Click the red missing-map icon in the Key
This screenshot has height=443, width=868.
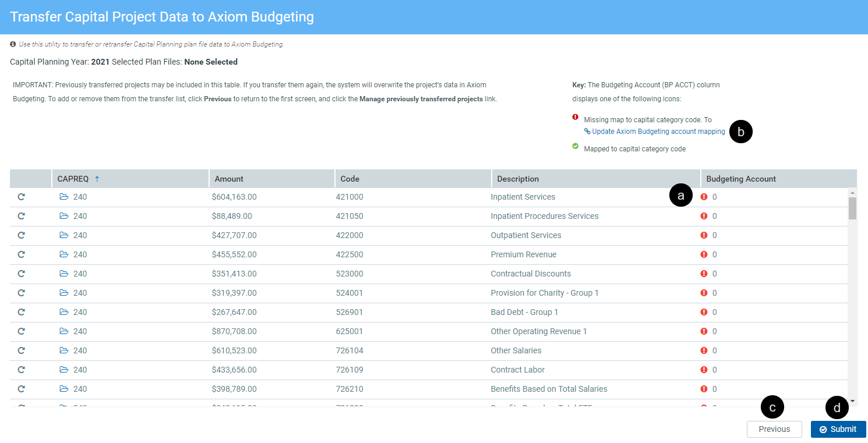pyautogui.click(x=576, y=117)
